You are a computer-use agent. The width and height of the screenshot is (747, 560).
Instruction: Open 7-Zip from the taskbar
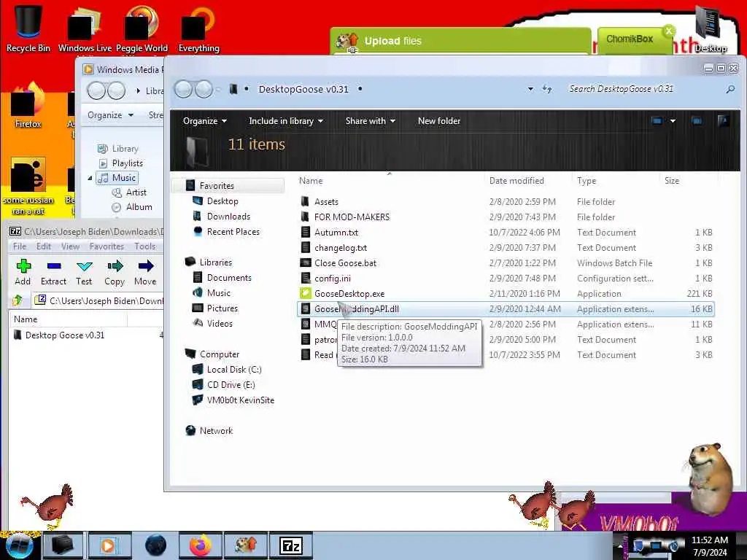click(x=291, y=545)
